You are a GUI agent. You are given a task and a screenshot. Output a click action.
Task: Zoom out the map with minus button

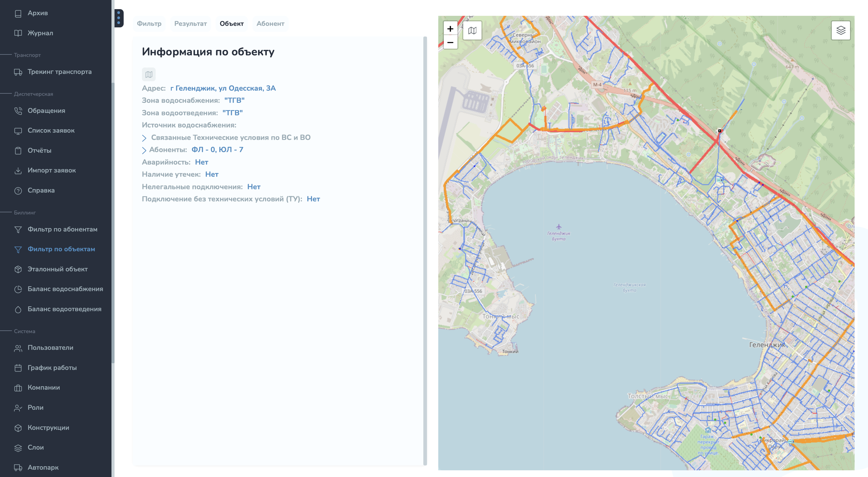450,43
